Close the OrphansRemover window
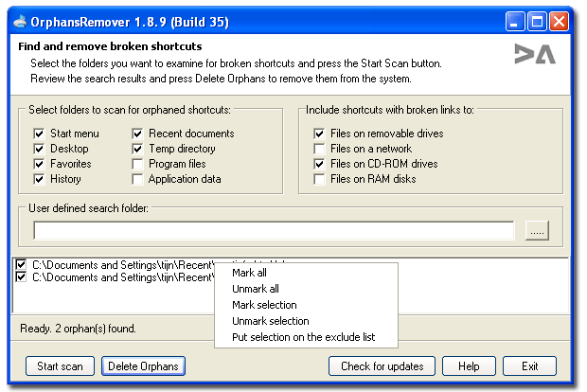The height and width of the screenshot is (392, 587). pos(559,22)
